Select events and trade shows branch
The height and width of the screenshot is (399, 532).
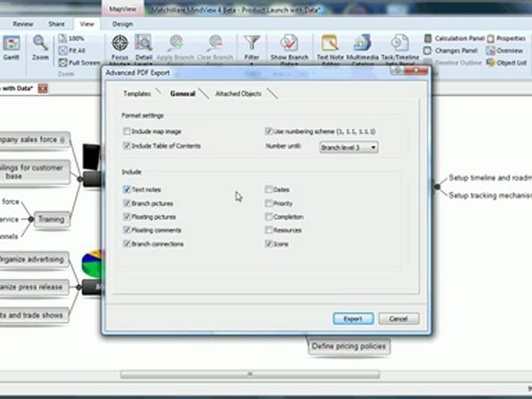34,315
